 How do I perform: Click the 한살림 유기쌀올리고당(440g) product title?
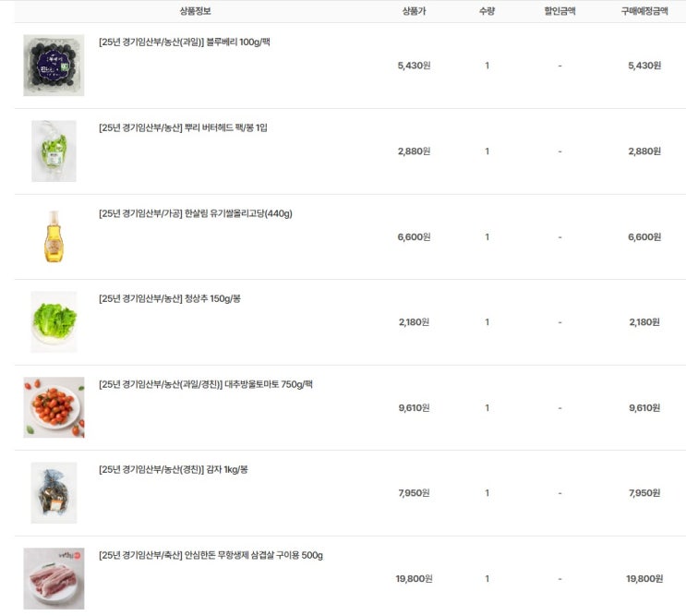(x=195, y=213)
